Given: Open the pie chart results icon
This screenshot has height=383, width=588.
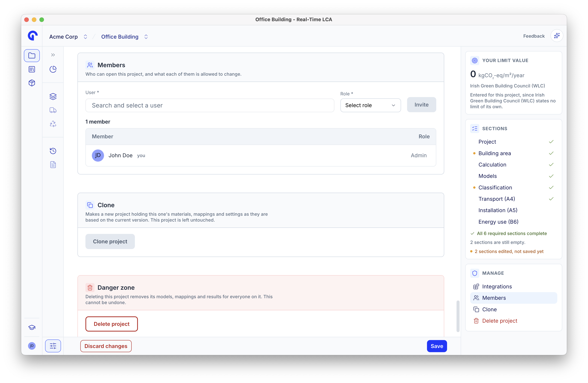Looking at the screenshot, I should 53,69.
